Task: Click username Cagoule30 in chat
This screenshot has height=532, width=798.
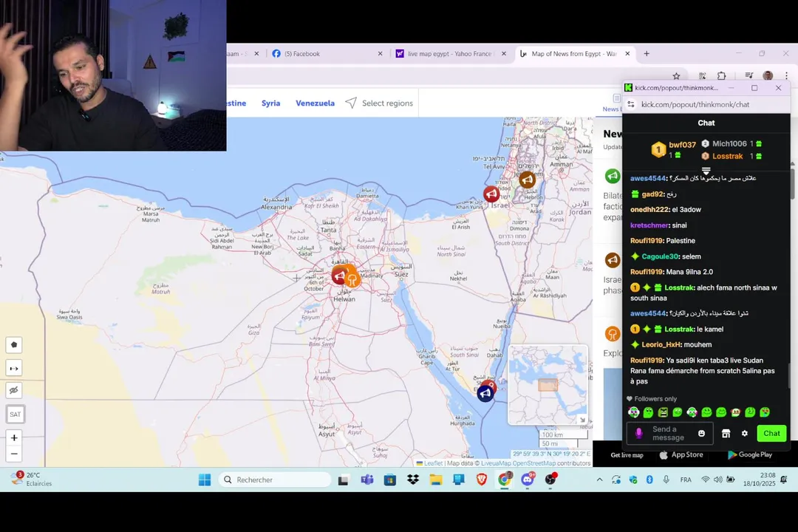Action: (660, 256)
